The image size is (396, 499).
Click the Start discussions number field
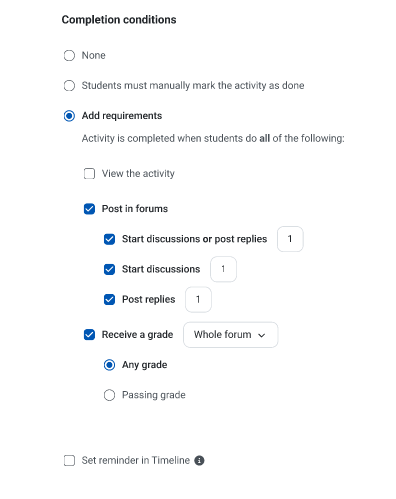coord(223,269)
